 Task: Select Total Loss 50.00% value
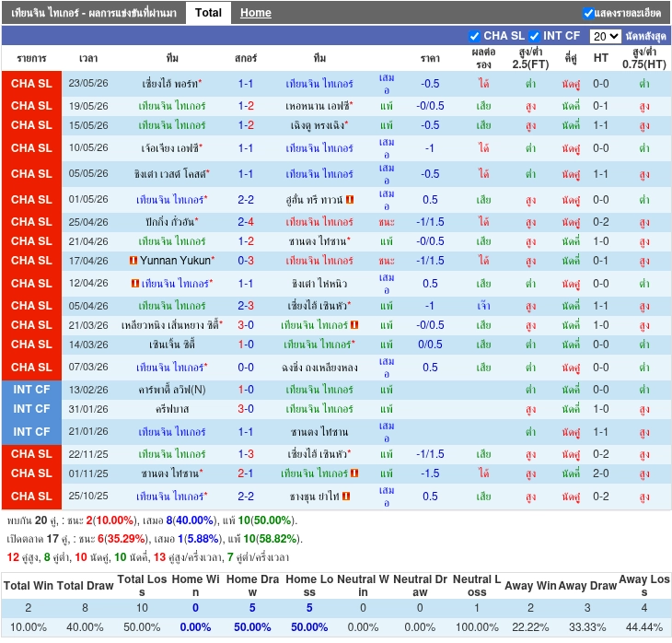[x=142, y=627]
